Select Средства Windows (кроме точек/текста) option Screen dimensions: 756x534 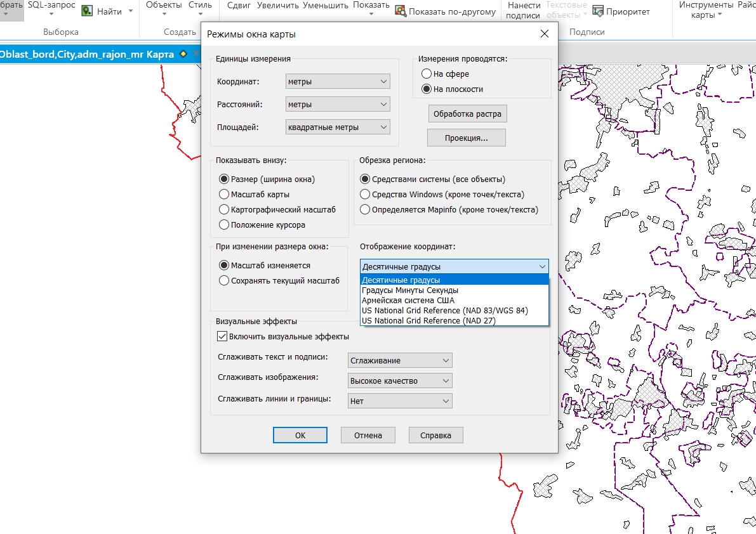click(365, 195)
